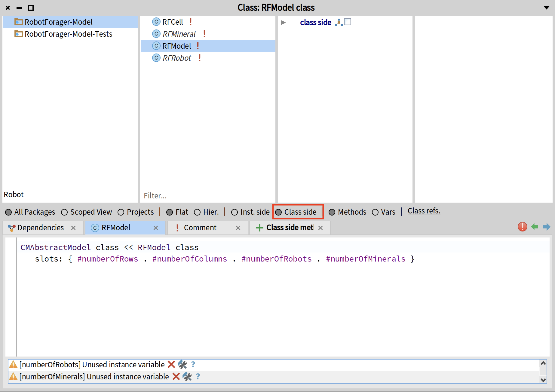The image size is (555, 392).
Task: Open the Dependencies tab
Action: click(x=40, y=228)
